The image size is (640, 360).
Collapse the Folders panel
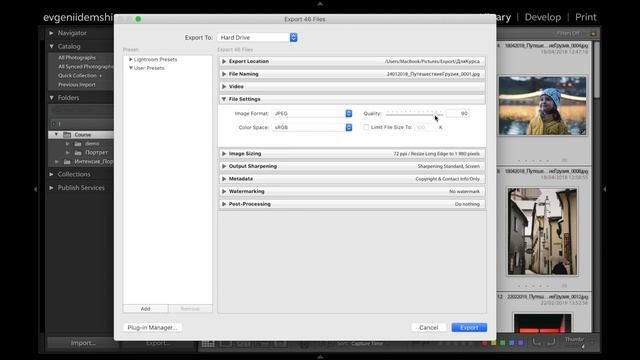[x=51, y=98]
